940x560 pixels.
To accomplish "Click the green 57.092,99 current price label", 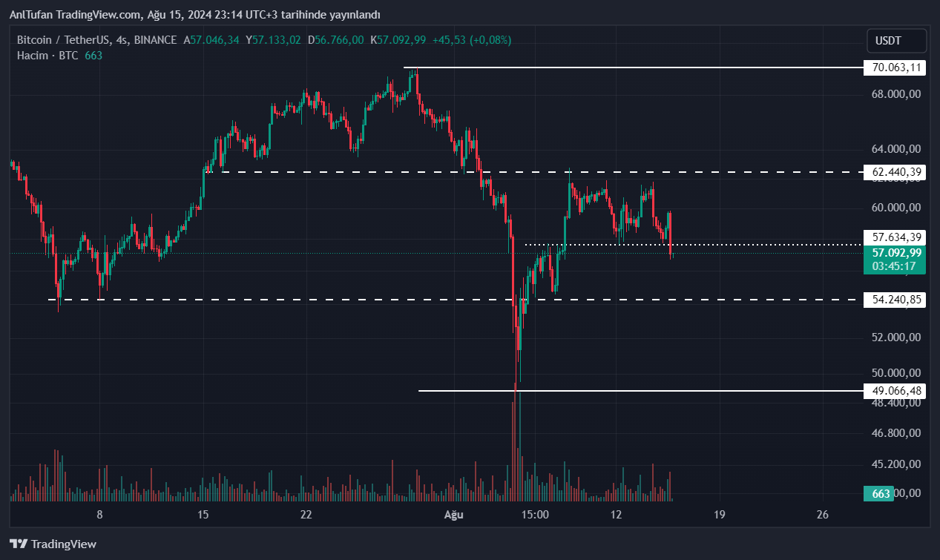I will click(896, 252).
